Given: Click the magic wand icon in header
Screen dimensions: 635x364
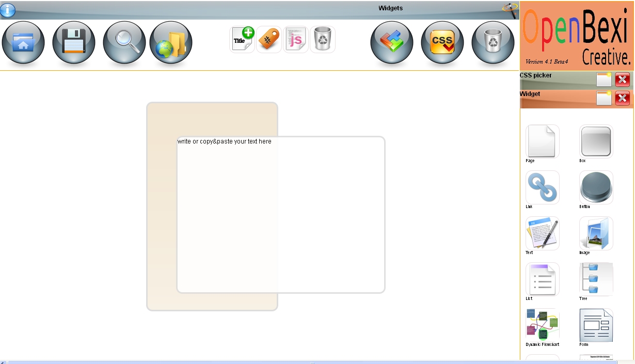Looking at the screenshot, I should coord(510,10).
